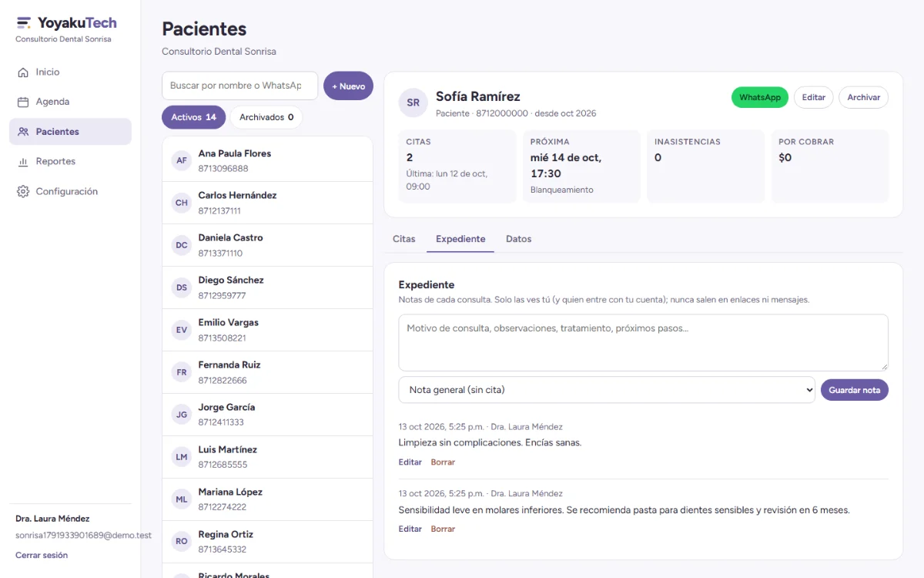Open Reportes in the sidebar
The image size is (924, 578).
point(70,162)
